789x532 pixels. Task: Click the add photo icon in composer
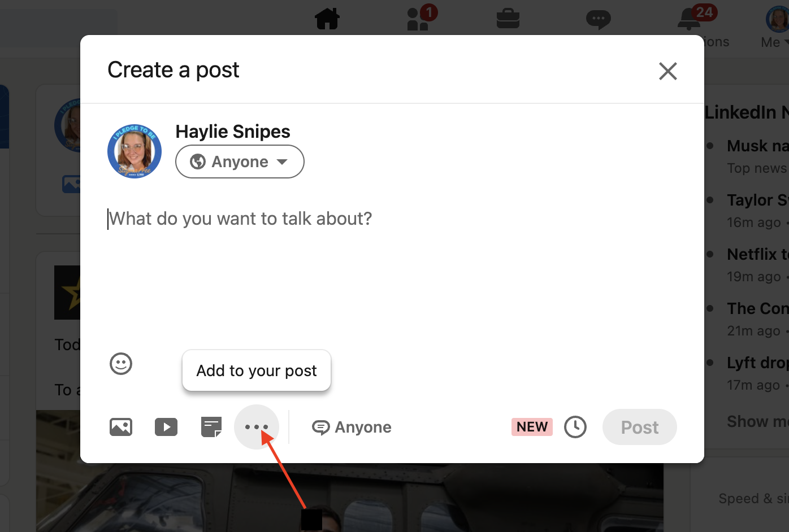121,427
